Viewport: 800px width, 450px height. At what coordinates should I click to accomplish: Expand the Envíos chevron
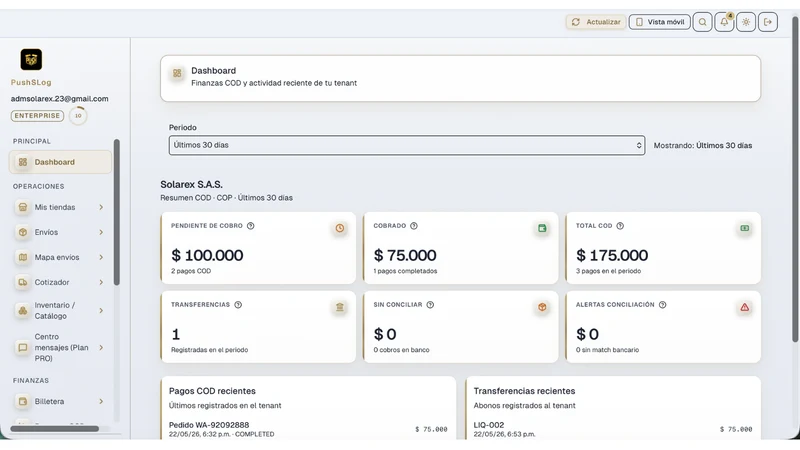[x=101, y=232]
